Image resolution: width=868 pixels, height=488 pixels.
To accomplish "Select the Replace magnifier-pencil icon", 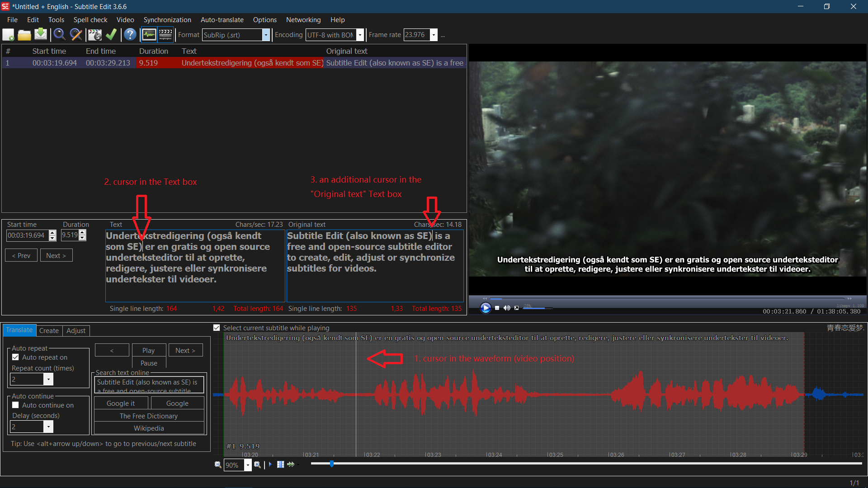I will (75, 35).
